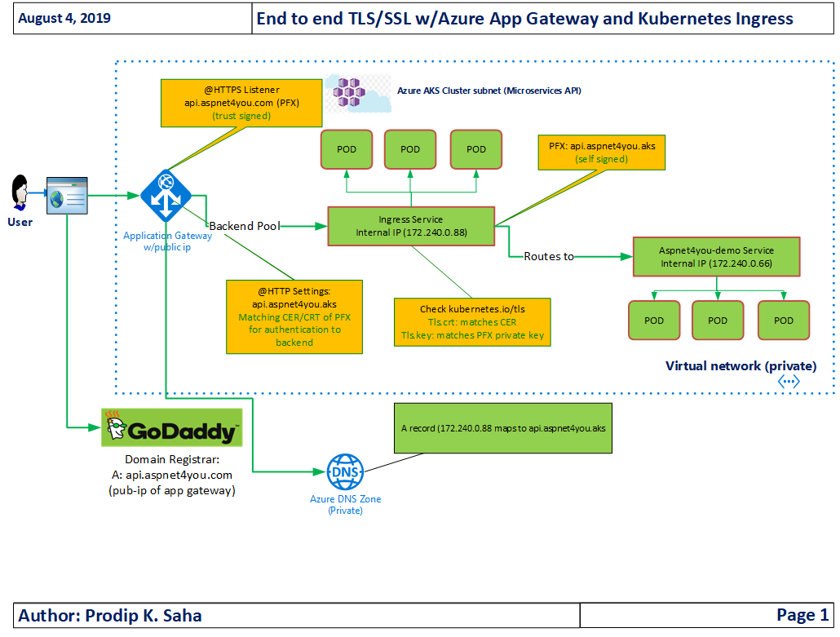Select the 'Routes to' connector label
Screen dimensions: 840x637
[549, 257]
